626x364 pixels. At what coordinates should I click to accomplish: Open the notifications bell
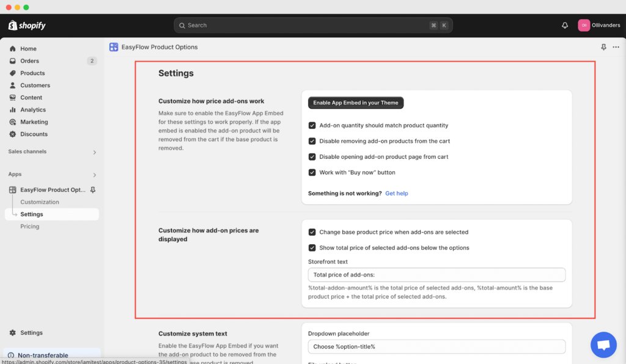click(x=564, y=25)
